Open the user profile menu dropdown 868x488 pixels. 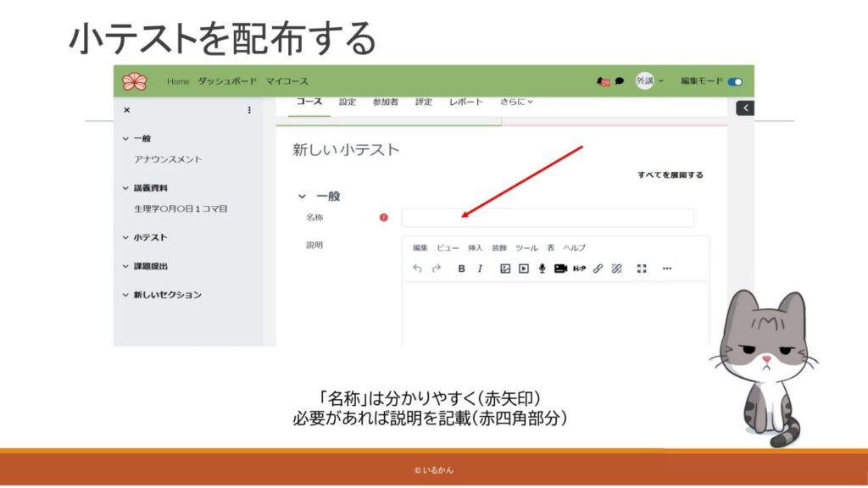650,81
